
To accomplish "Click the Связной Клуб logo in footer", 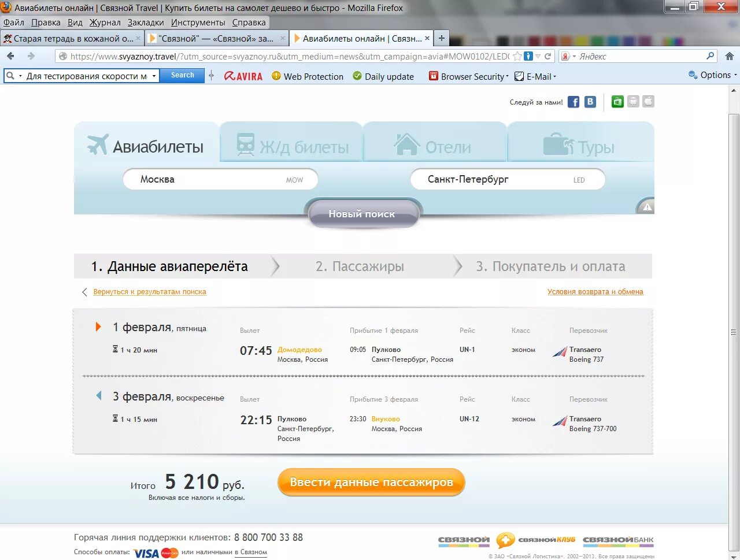I will point(536,540).
